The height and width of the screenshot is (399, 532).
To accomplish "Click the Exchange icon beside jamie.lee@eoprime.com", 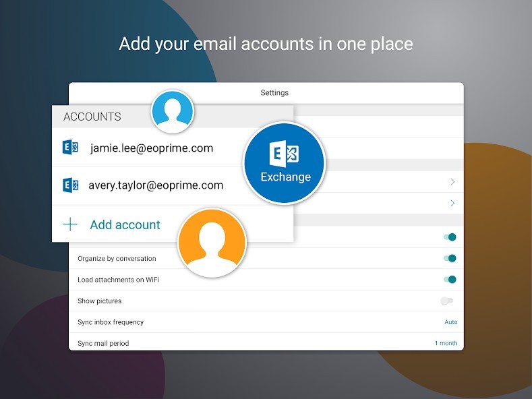I will [x=71, y=148].
